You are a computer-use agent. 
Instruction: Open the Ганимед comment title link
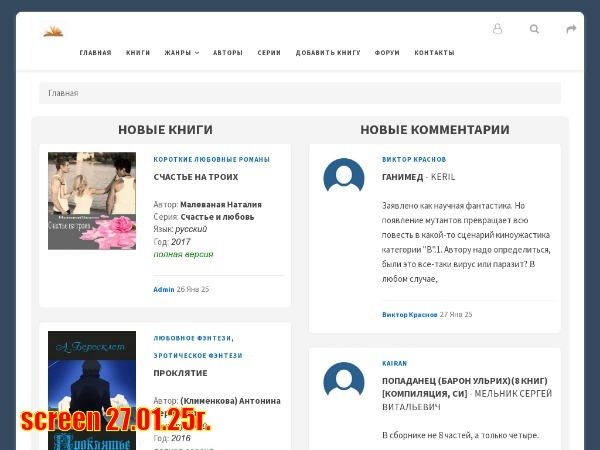[x=403, y=177]
